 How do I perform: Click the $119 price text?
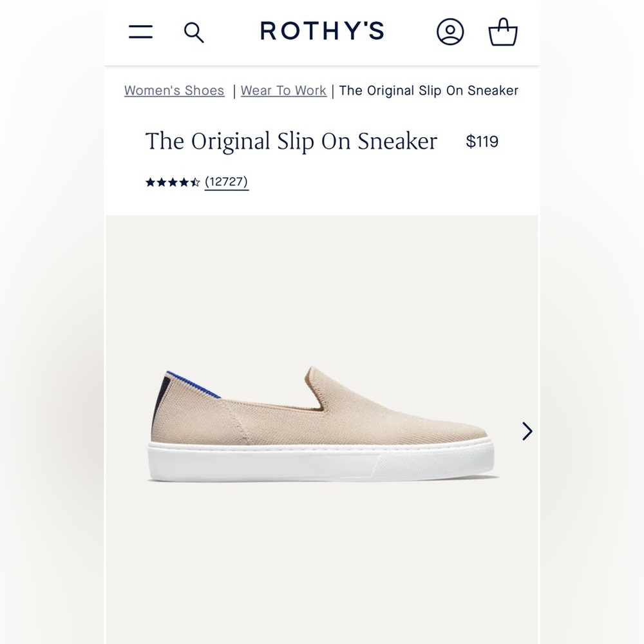(480, 141)
